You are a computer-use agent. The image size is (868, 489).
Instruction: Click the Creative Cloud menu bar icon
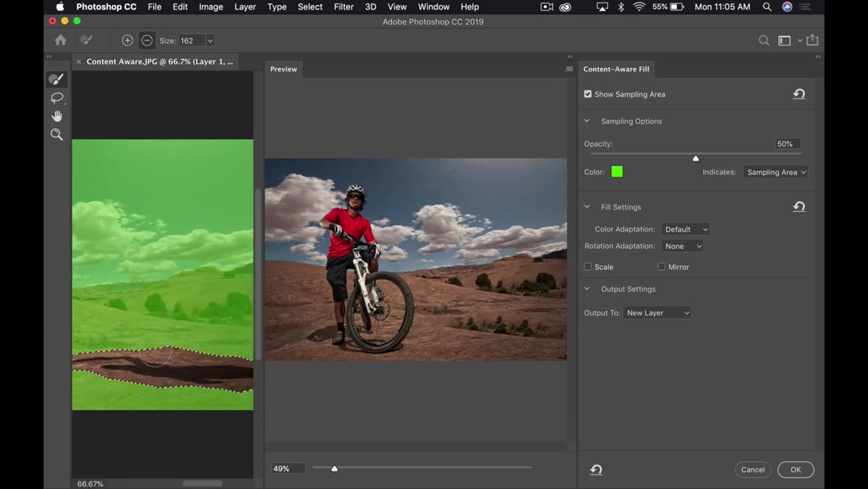pos(566,7)
